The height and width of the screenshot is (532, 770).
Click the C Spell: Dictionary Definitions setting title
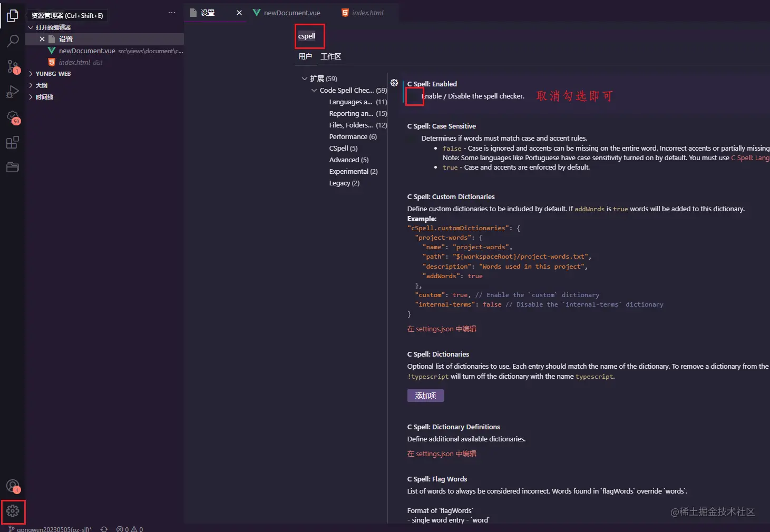pyautogui.click(x=454, y=427)
